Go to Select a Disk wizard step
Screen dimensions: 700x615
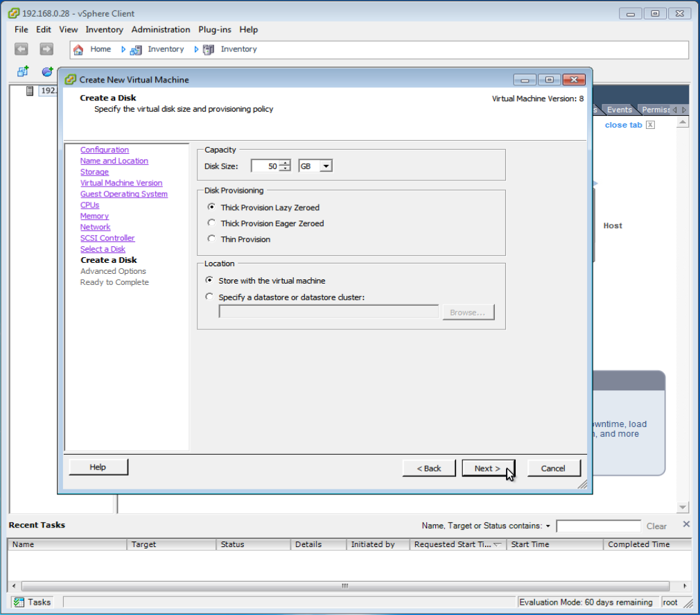click(103, 249)
